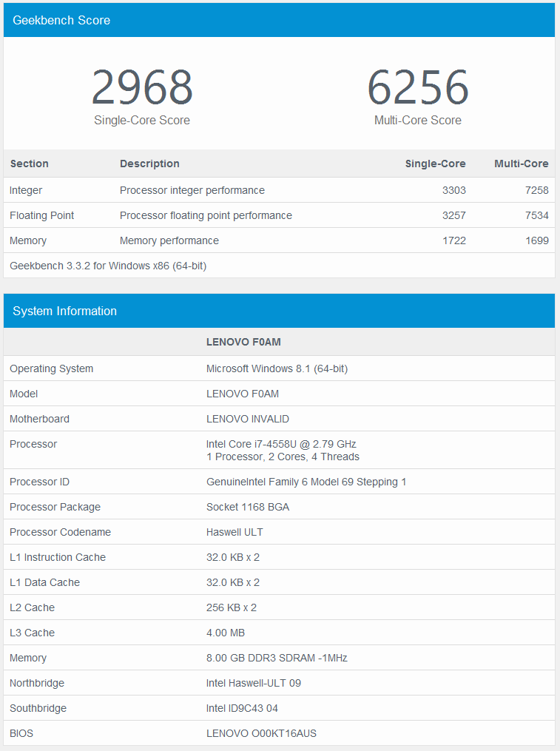Click the Integer row label
Screen dimensions: 560x751
[26, 190]
